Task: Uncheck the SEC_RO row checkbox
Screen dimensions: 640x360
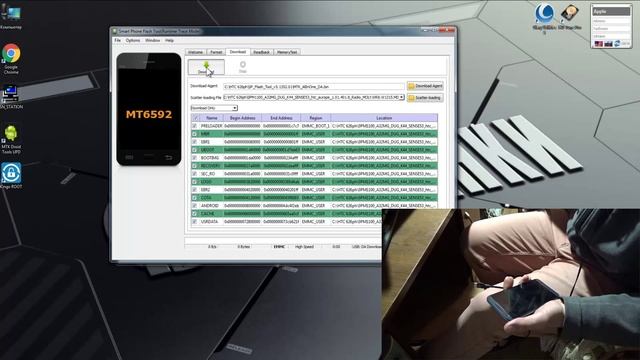Action: click(x=195, y=174)
